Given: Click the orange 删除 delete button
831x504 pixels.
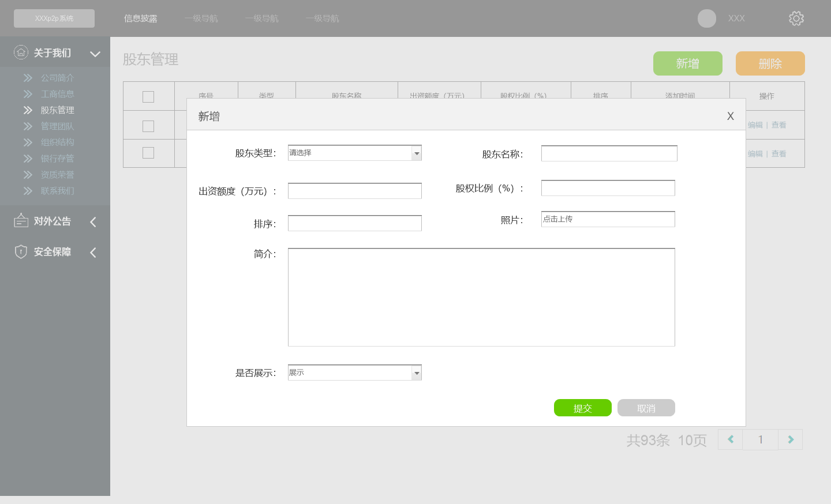Looking at the screenshot, I should point(770,63).
